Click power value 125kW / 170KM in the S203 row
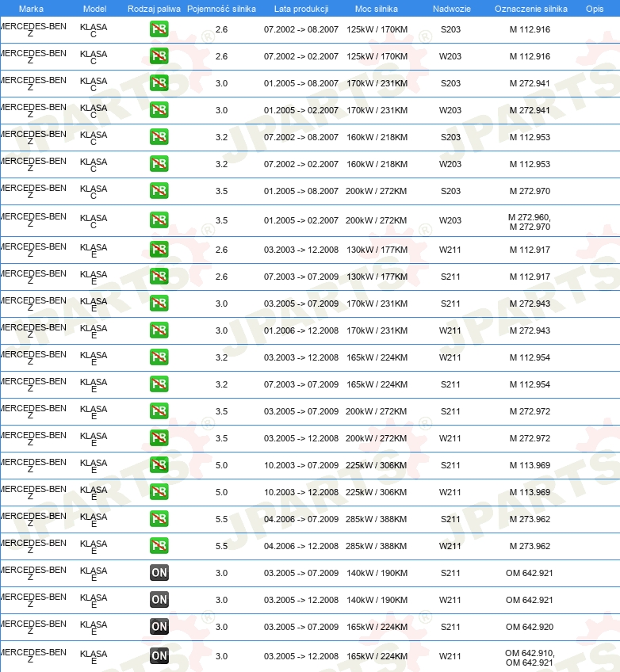This screenshot has height=672, width=620. [x=377, y=29]
